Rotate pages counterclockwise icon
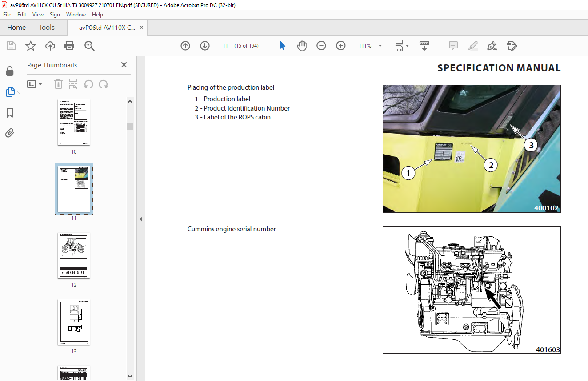Viewport: 588px width, 381px height. 88,84
